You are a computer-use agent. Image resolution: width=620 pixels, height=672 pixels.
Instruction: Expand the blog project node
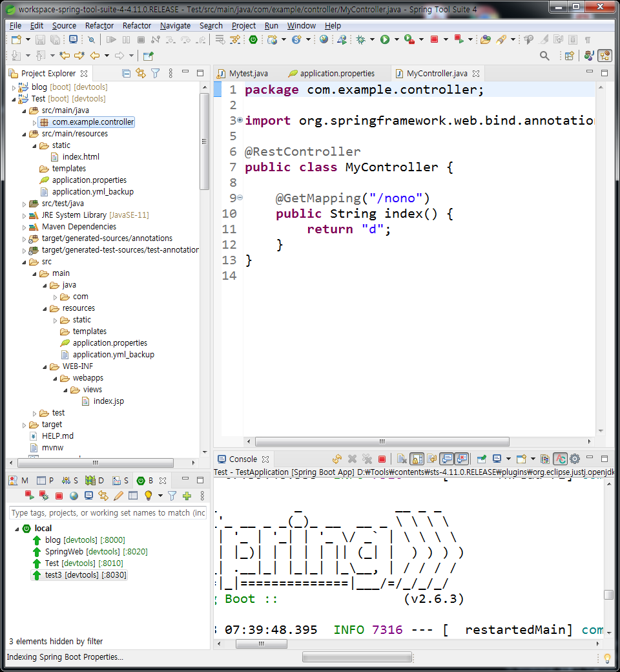point(14,87)
